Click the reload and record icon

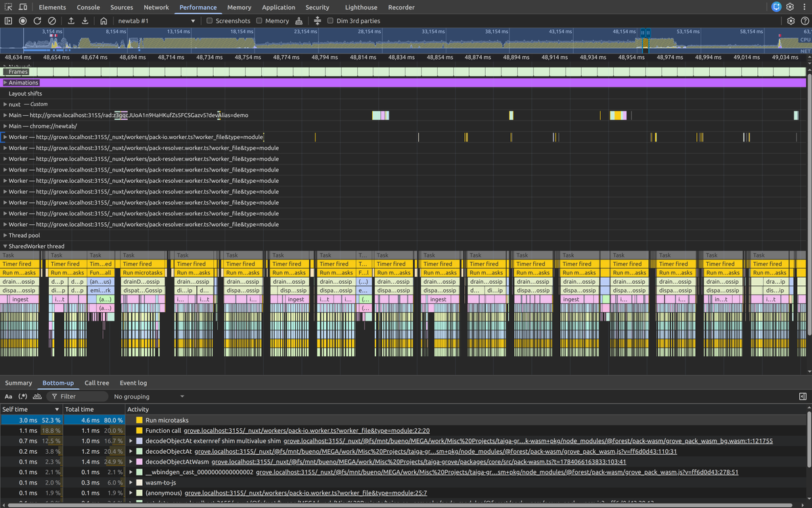click(x=37, y=21)
